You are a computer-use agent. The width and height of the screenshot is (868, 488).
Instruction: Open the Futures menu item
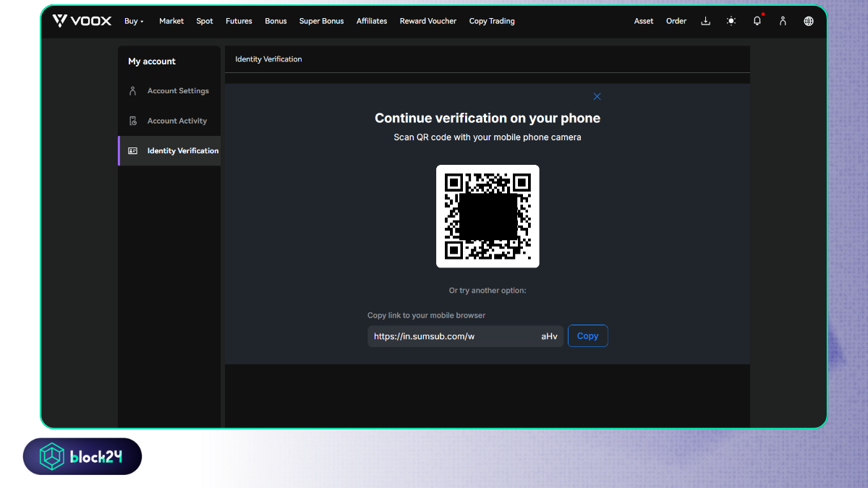pos(239,21)
